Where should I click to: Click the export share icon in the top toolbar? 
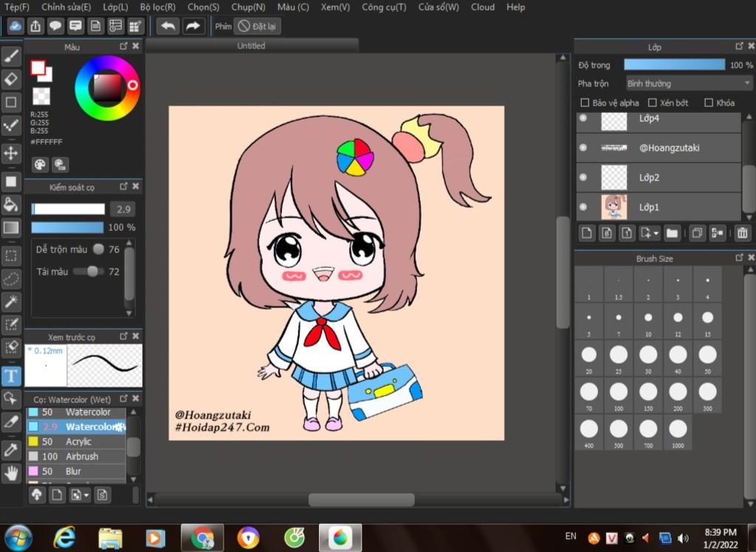[35, 26]
